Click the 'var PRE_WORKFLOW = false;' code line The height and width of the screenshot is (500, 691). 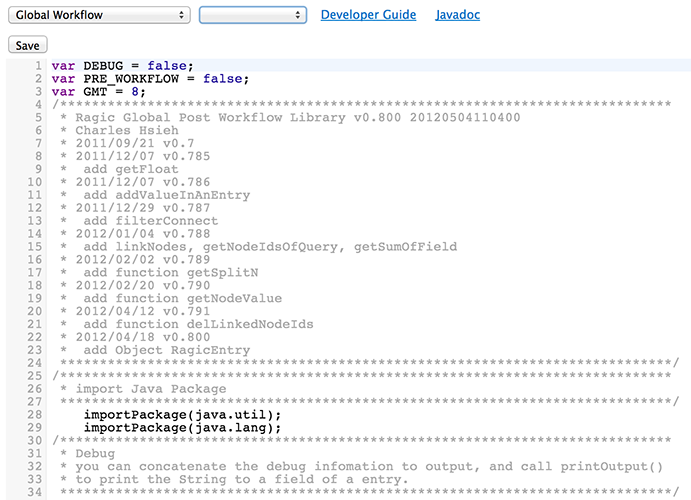click(149, 79)
